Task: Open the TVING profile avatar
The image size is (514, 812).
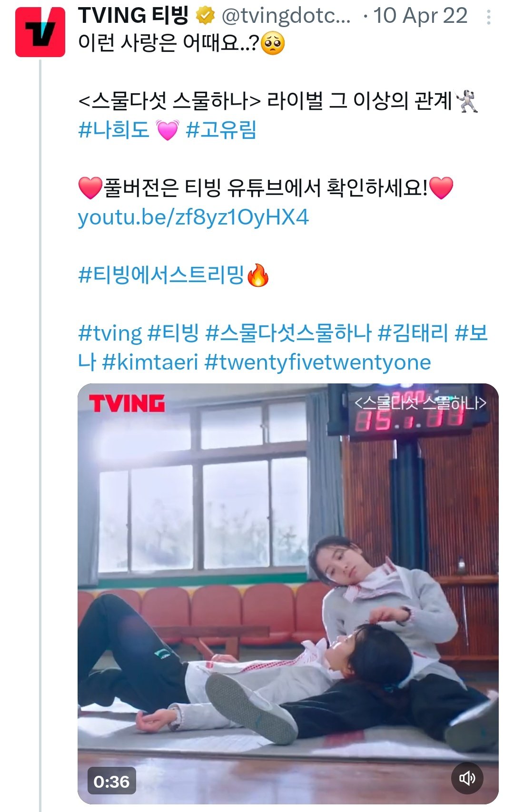Action: (40, 32)
